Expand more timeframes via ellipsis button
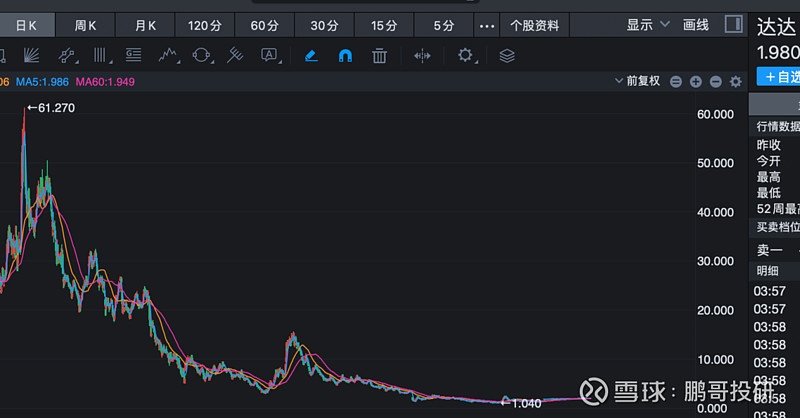The image size is (800, 418). [487, 26]
